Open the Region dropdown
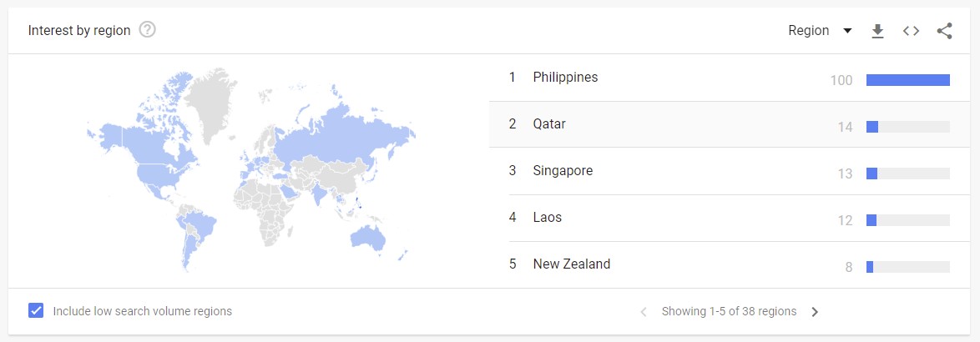Screen dimensions: 980x342 (820, 31)
